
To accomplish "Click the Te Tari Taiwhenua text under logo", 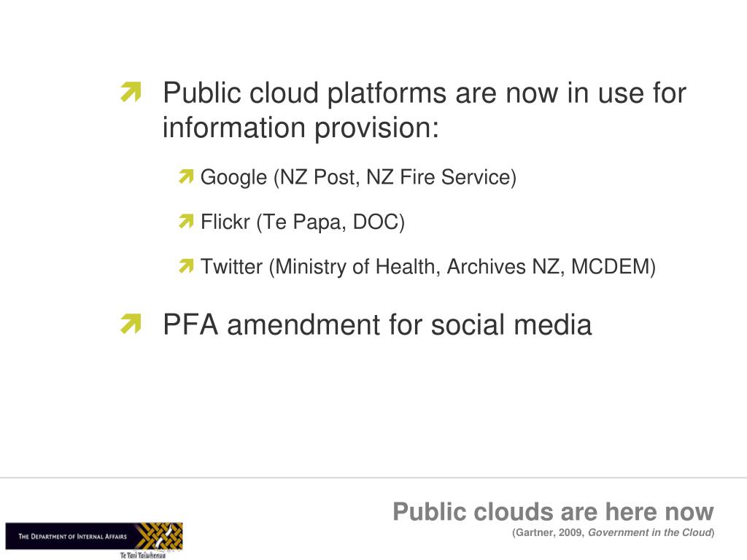I will (x=142, y=555).
